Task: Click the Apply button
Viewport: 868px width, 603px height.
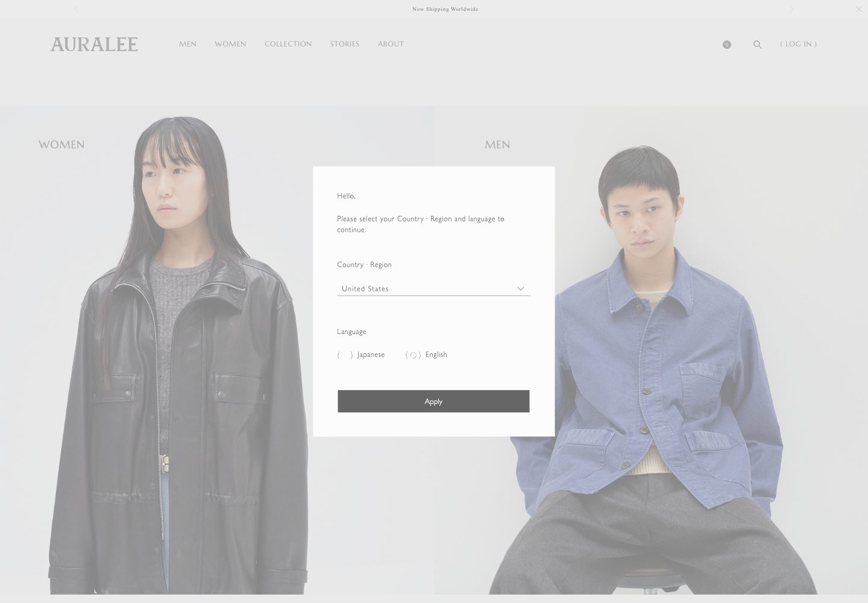Action: click(433, 402)
